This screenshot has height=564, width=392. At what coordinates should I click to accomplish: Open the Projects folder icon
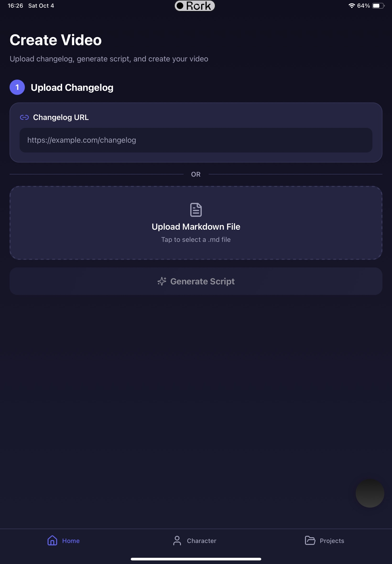pyautogui.click(x=310, y=540)
